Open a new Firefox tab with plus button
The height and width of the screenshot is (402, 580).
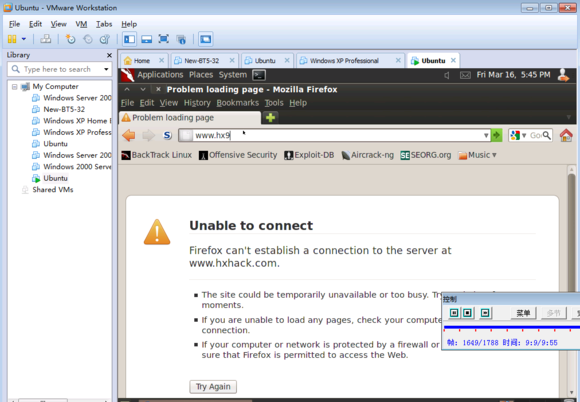270,118
